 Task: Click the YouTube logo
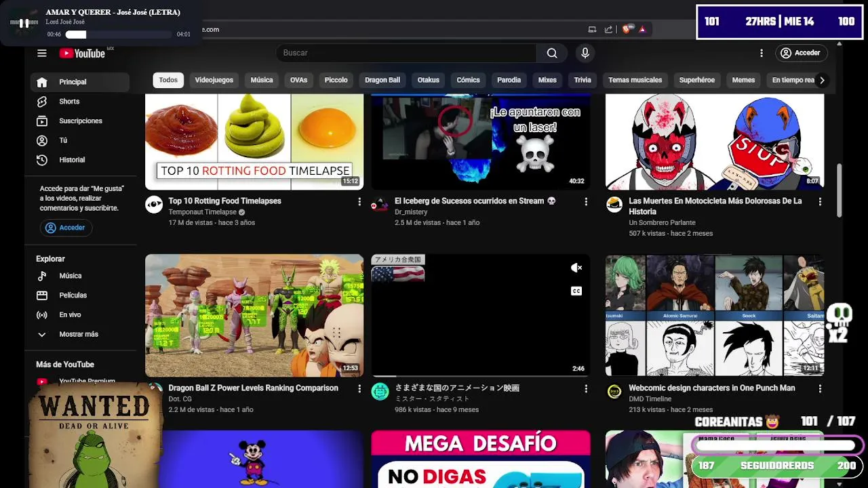pyautogui.click(x=82, y=54)
